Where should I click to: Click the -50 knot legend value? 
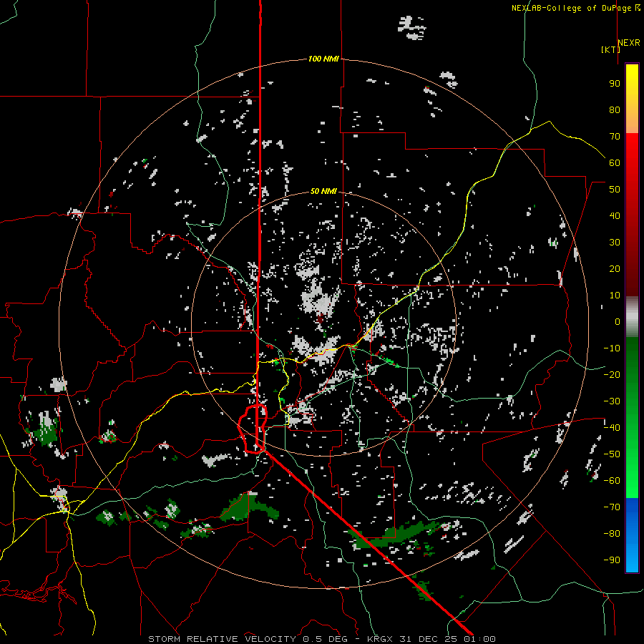(x=612, y=454)
